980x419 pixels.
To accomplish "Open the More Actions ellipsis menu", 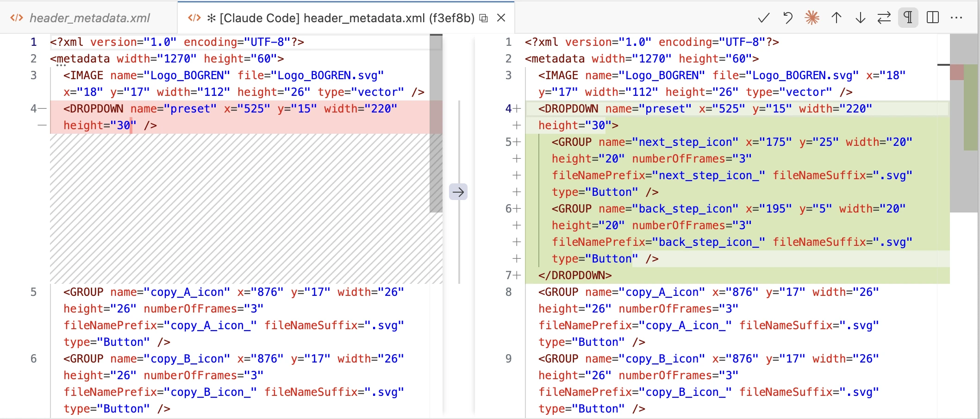I will [x=957, y=18].
